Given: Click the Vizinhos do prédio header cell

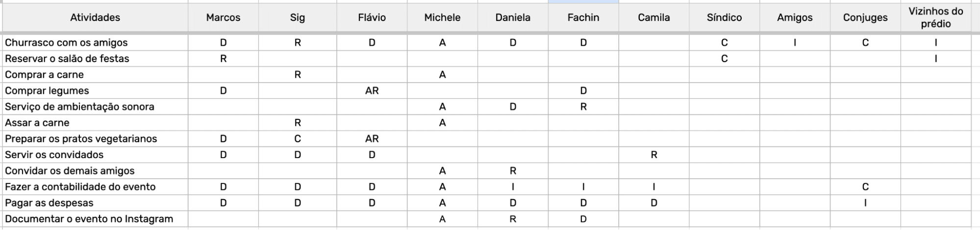Looking at the screenshot, I should (x=935, y=18).
